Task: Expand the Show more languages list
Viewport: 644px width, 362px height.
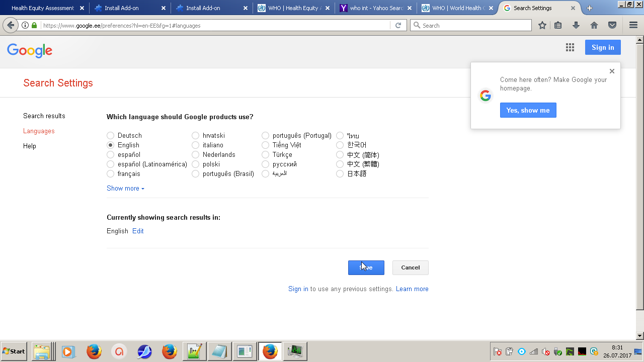Action: point(125,189)
